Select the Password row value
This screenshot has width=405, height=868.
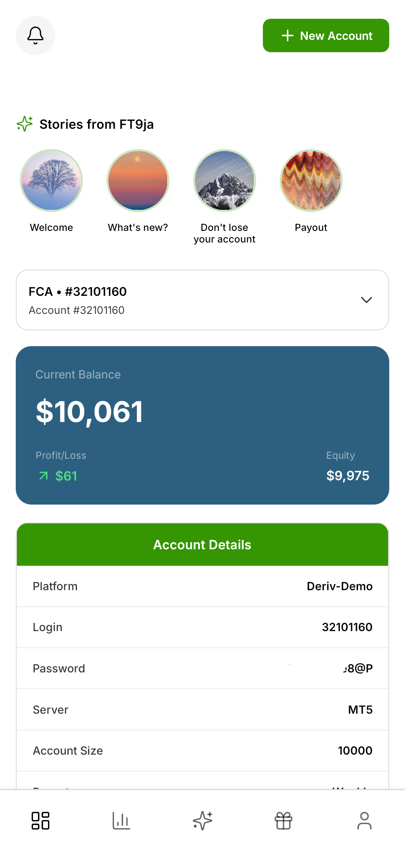(357, 668)
